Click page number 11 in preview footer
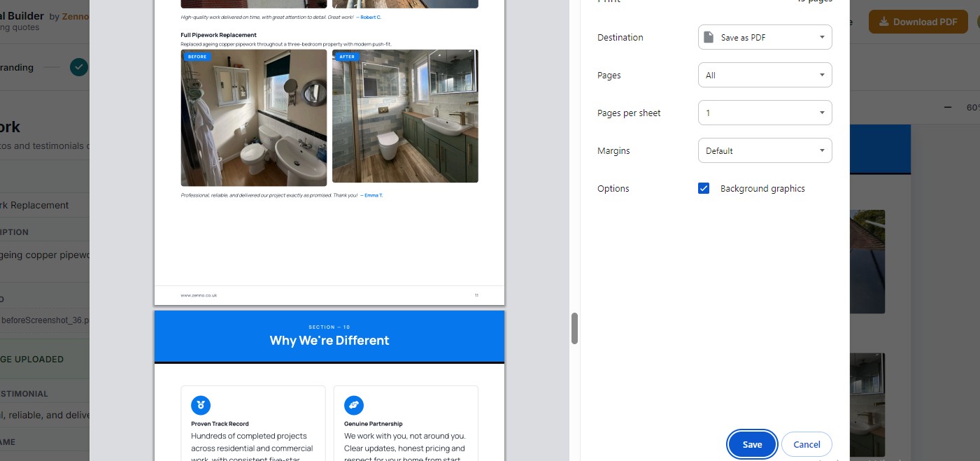This screenshot has width=980, height=461. click(x=476, y=295)
